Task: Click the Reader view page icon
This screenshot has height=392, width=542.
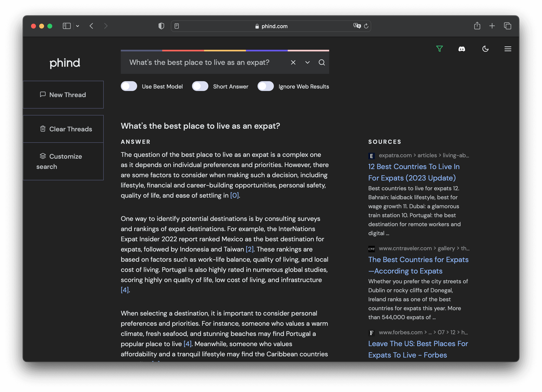Action: click(x=177, y=26)
